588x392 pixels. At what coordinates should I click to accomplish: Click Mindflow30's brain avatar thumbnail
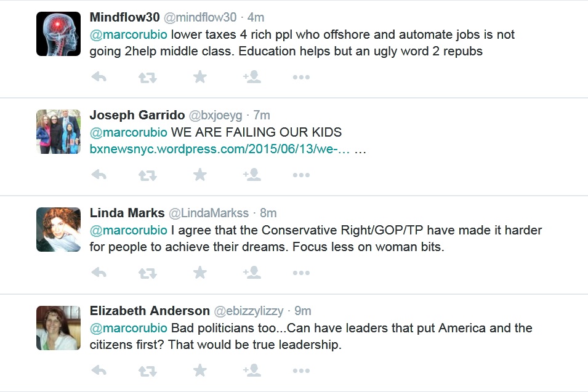(x=58, y=34)
